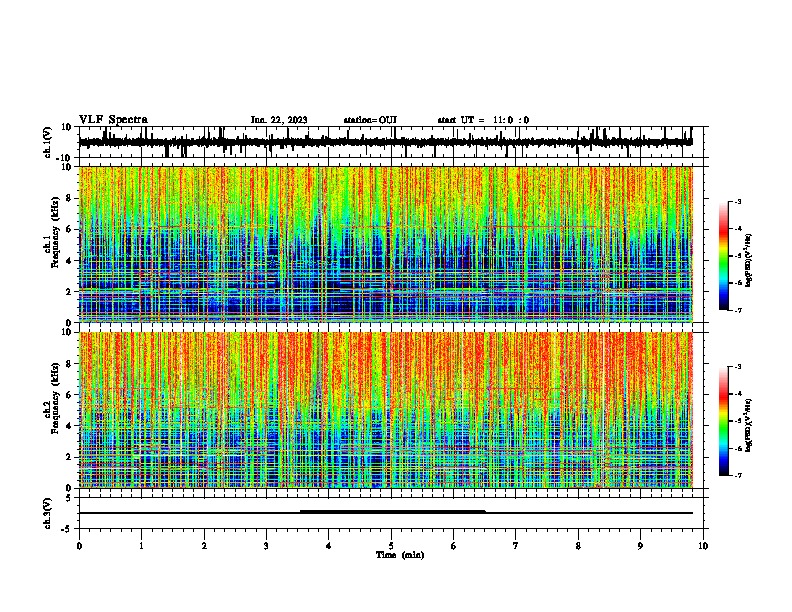This screenshot has width=792, height=612.
Task: Click time axis tick label "2"
Action: pyautogui.click(x=204, y=546)
